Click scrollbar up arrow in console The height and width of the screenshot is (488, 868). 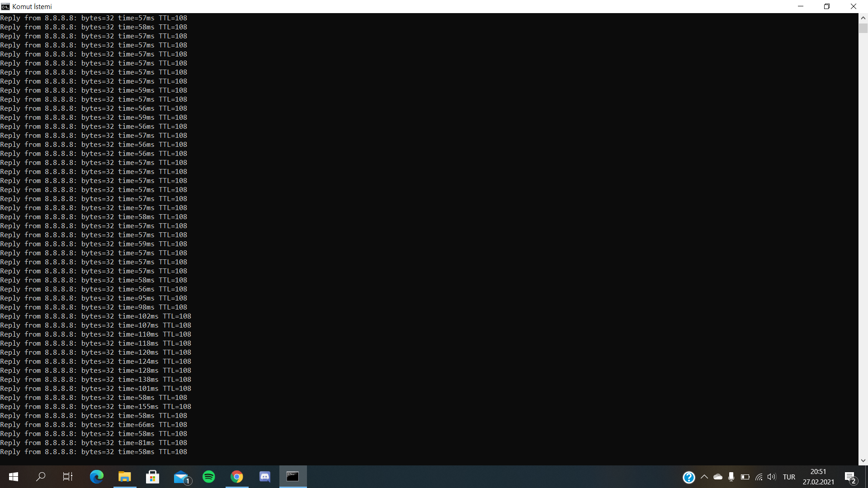(863, 18)
